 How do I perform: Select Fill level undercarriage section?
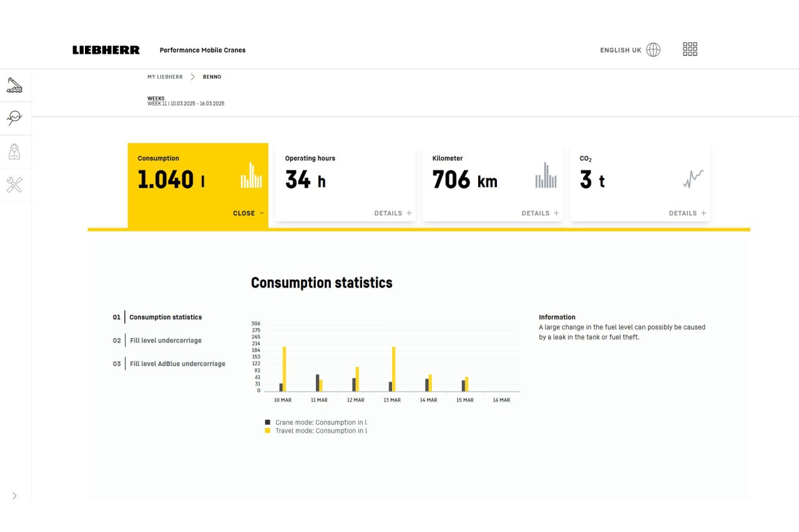coord(165,341)
